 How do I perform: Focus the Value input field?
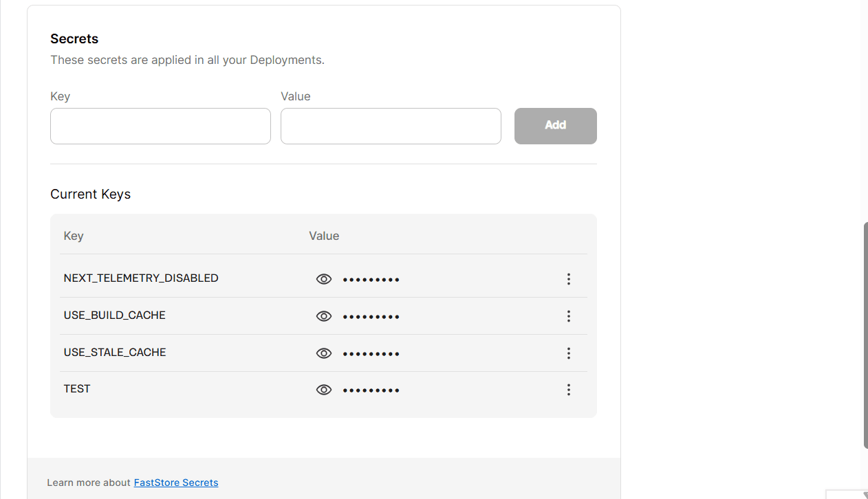391,126
